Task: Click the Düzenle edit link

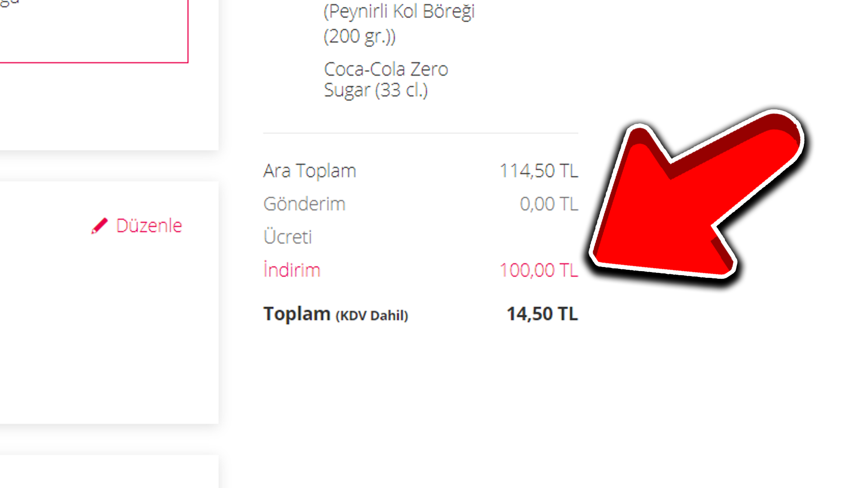Action: [x=137, y=225]
